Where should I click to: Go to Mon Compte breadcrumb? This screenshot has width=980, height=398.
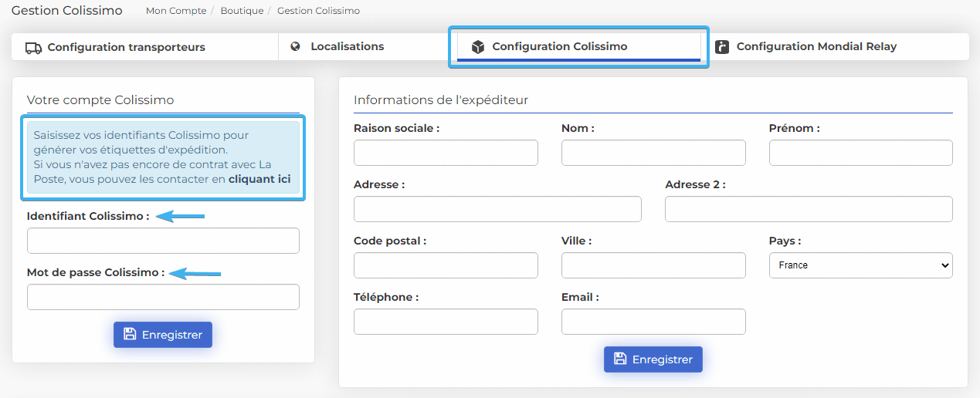176,11
